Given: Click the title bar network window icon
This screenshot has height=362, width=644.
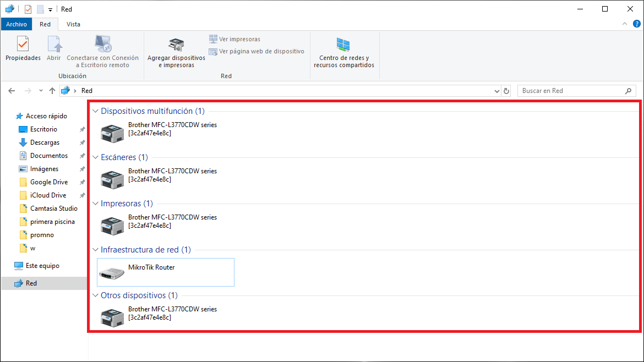Looking at the screenshot, I should (x=10, y=9).
